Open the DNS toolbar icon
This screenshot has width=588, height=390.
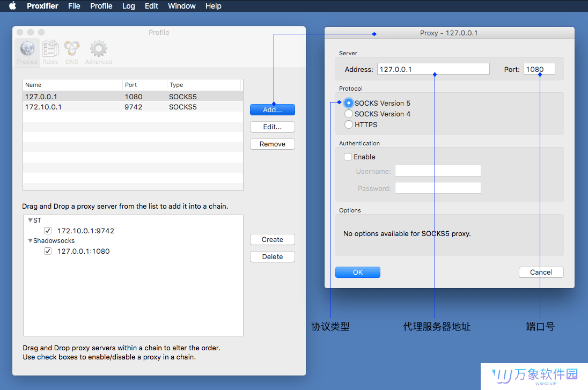[72, 53]
